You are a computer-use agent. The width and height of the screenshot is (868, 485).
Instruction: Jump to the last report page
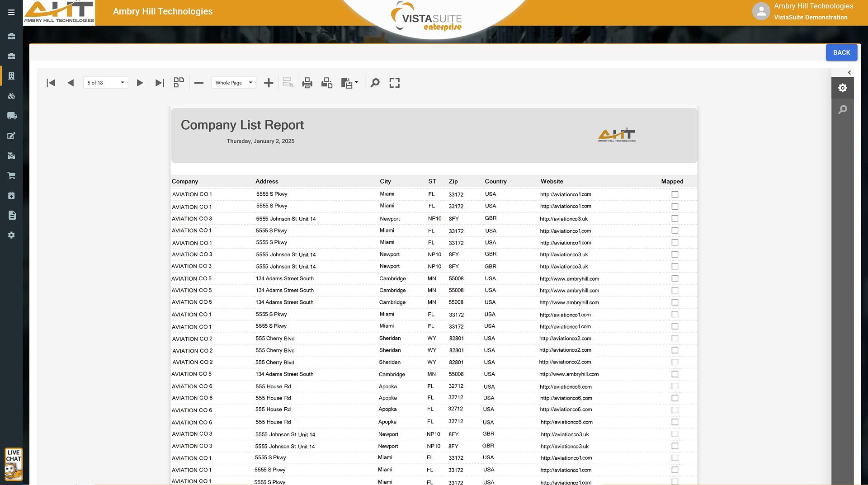159,83
